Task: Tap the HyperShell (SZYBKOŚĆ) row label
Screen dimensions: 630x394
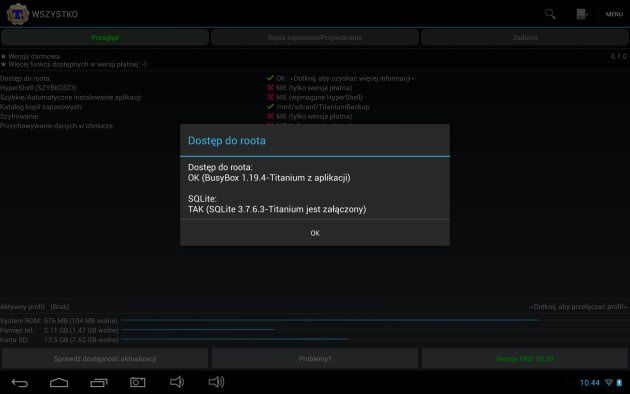Action: coord(38,88)
